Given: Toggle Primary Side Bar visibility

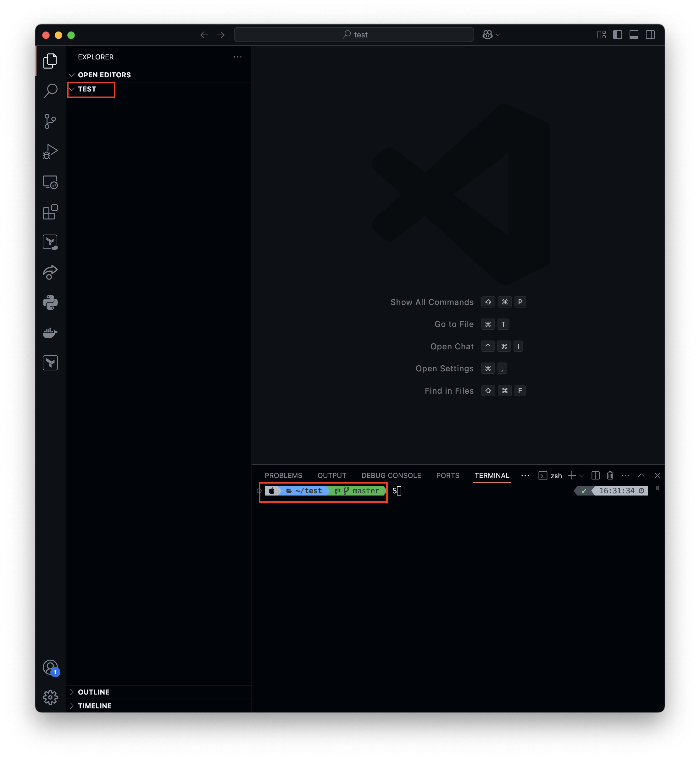Looking at the screenshot, I should pyautogui.click(x=617, y=35).
